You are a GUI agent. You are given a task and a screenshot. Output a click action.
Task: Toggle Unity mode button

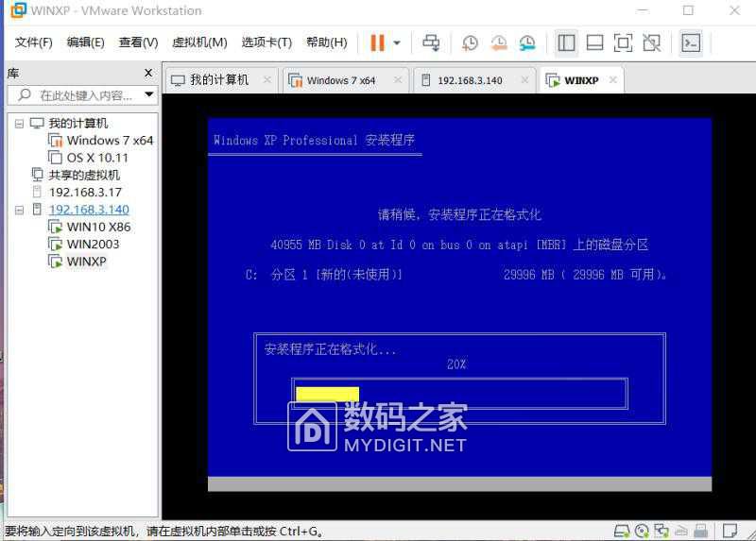click(651, 42)
